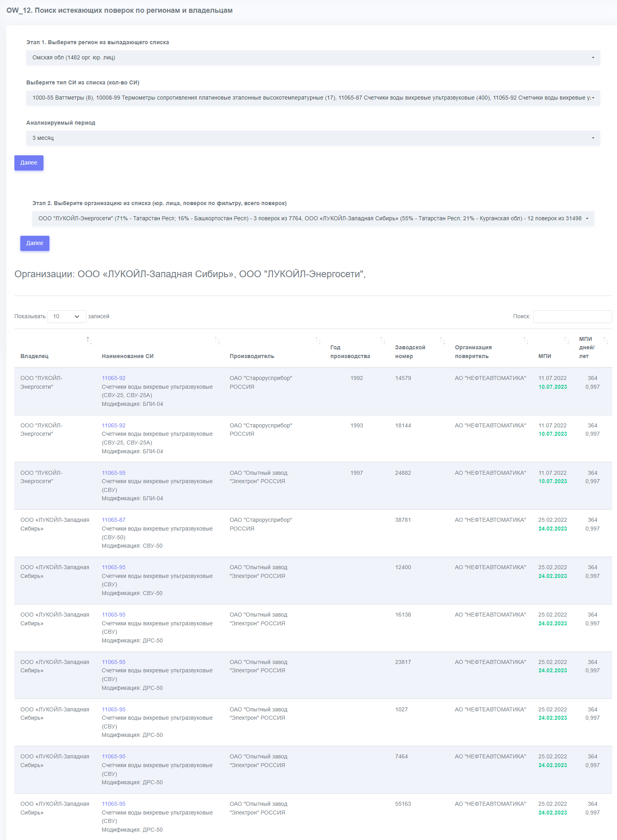Sort table by the Владелец column icon

tap(89, 341)
